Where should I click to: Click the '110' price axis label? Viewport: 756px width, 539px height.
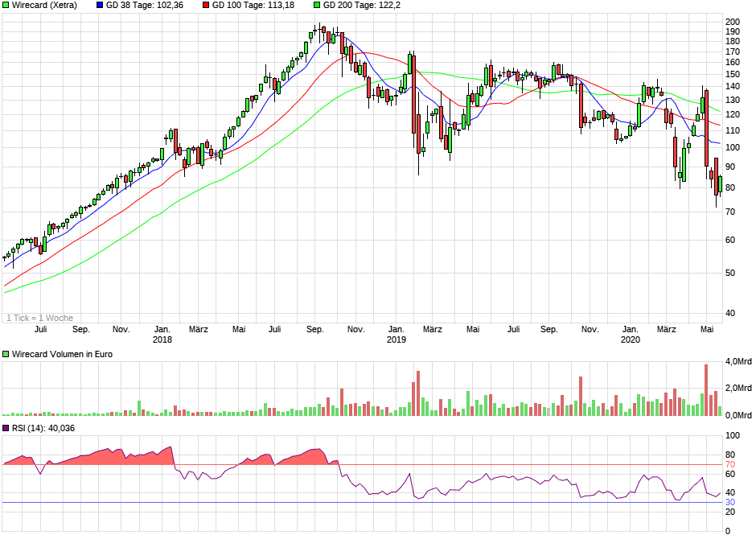point(733,130)
